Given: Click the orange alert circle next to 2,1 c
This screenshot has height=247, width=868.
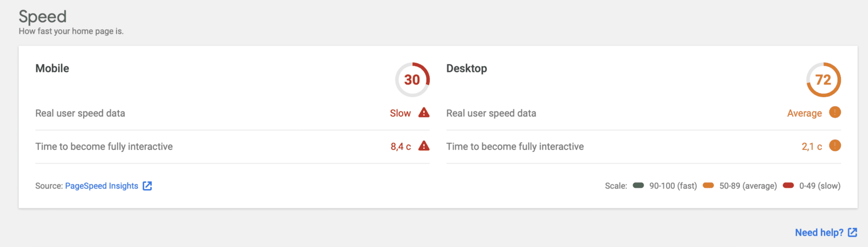Looking at the screenshot, I should (835, 145).
